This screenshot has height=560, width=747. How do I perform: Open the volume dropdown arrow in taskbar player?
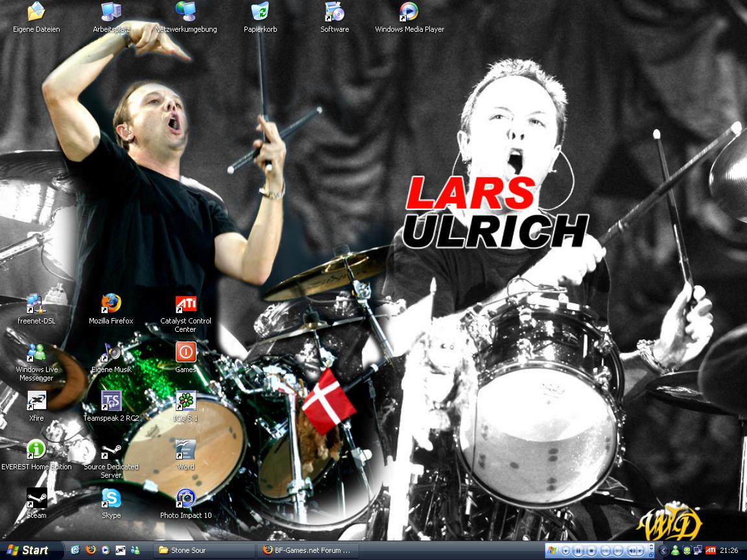pyautogui.click(x=640, y=550)
